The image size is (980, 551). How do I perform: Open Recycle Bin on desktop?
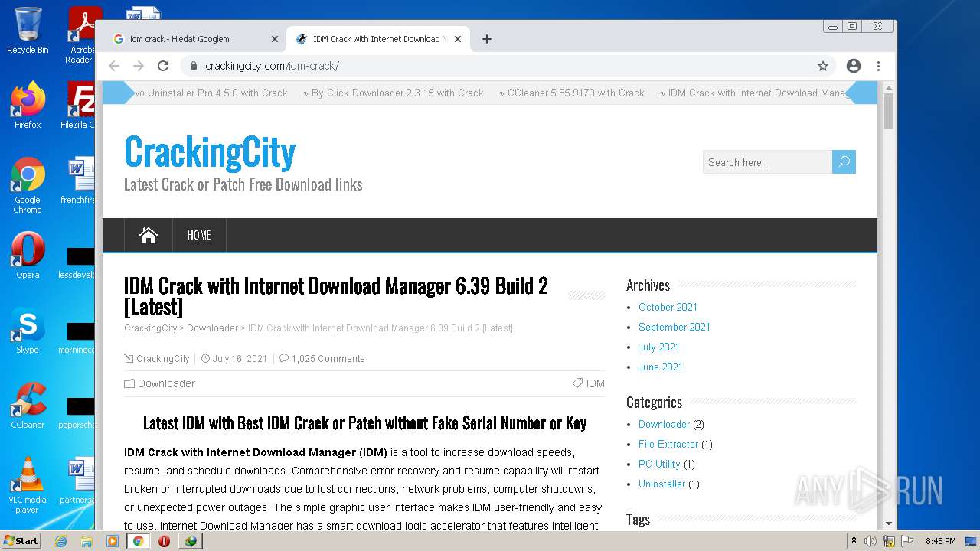[28, 31]
